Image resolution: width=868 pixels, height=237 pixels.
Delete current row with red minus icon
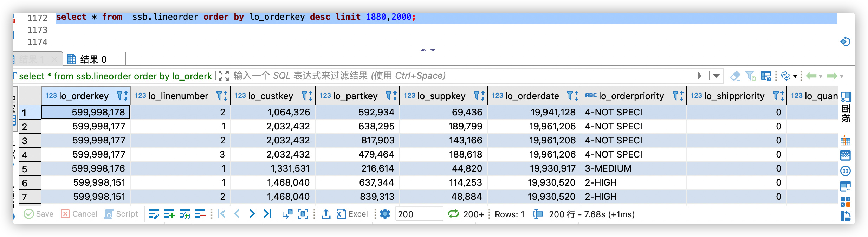[x=200, y=214]
